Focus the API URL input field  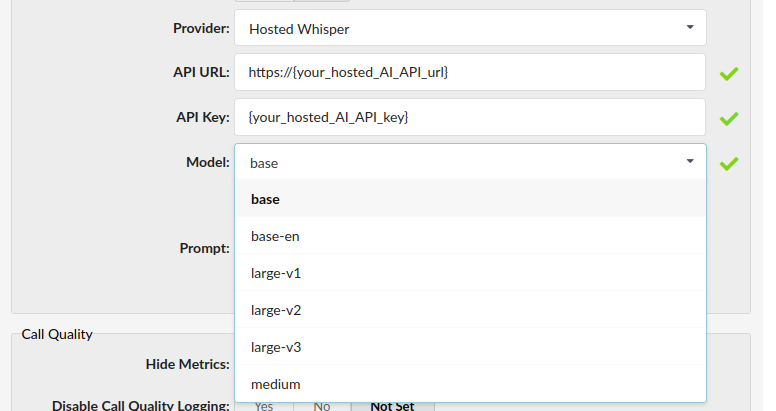[470, 73]
